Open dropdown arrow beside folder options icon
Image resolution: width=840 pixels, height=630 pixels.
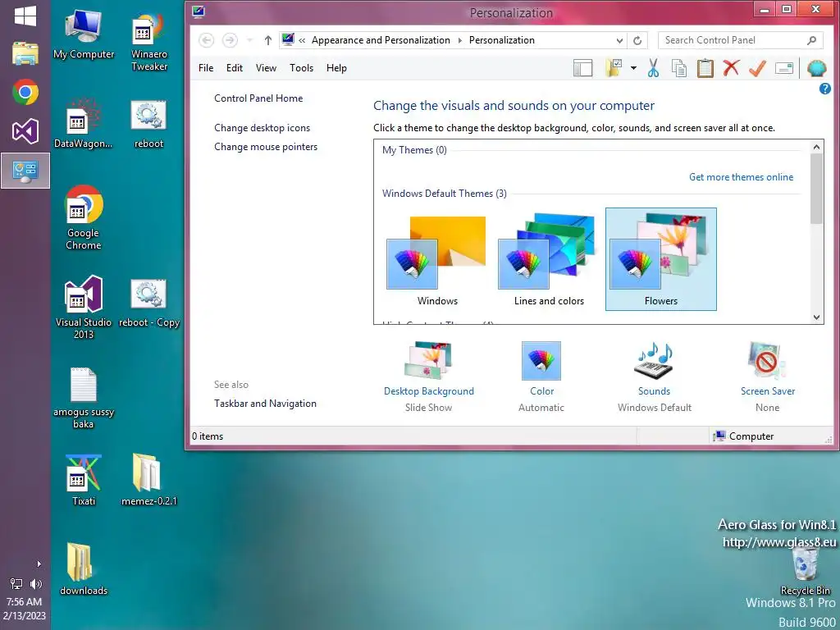click(634, 68)
